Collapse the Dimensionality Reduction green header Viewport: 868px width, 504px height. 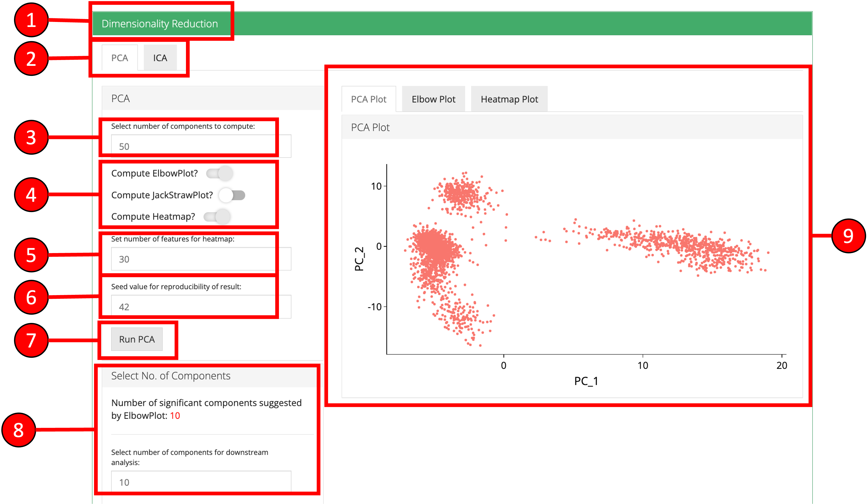point(160,24)
